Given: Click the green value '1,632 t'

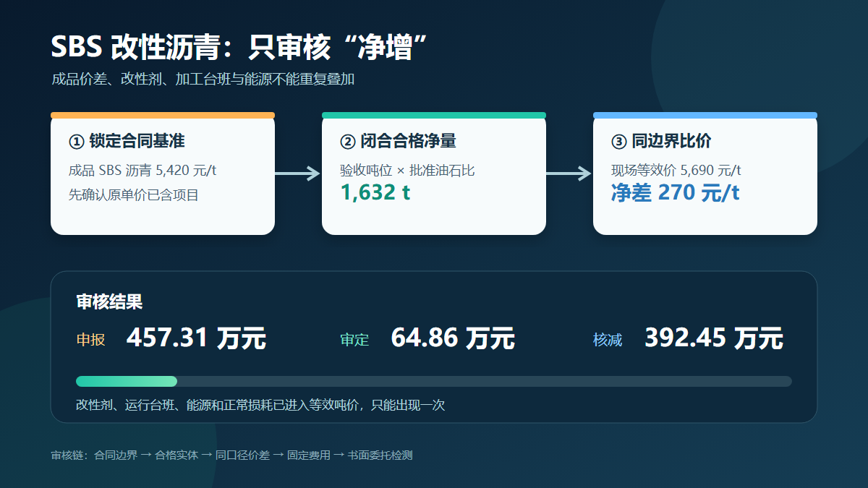Looking at the screenshot, I should (375, 192).
